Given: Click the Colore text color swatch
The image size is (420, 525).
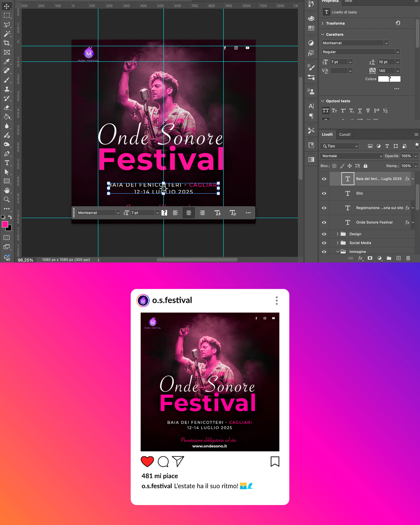Looking at the screenshot, I should pyautogui.click(x=389, y=79).
